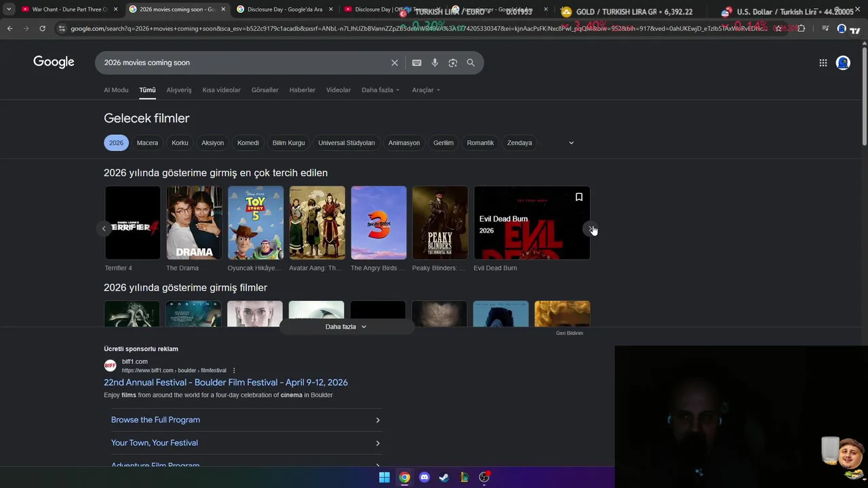Screen dimensions: 868x488
Task: Select the Alışveriş search tab
Action: click(x=179, y=89)
